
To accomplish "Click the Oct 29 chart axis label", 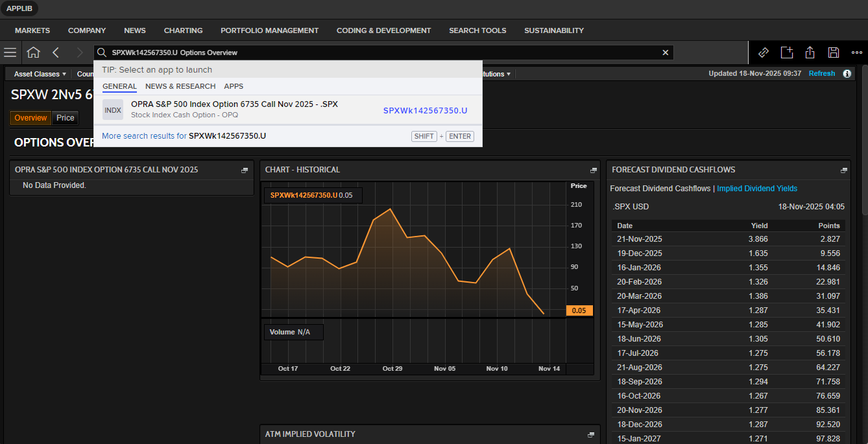I will 392,368.
